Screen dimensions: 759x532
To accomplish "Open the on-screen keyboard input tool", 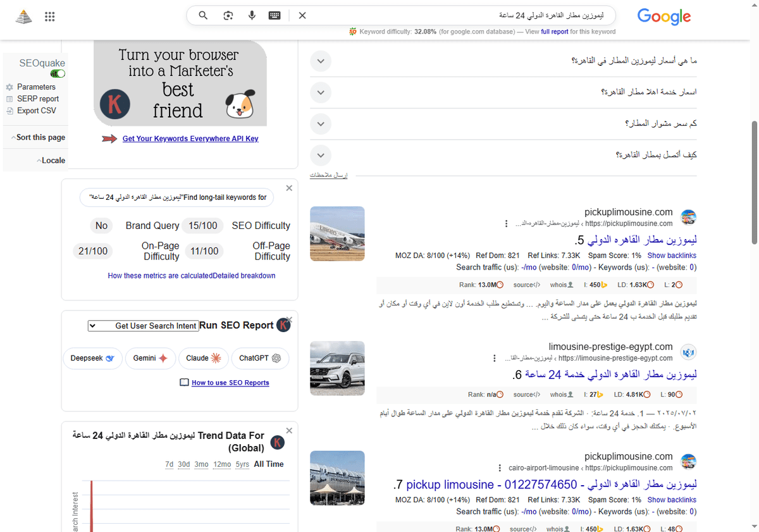I will 274,15.
